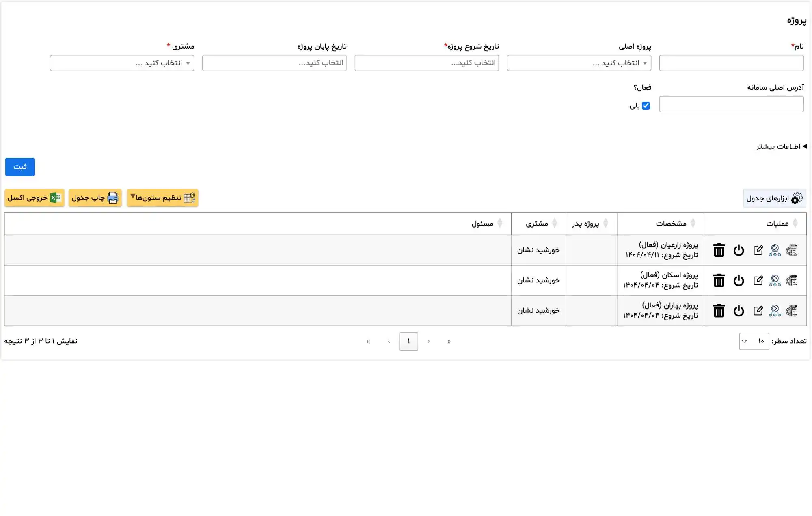Open تنظیم ستون‌ها column settings dropdown
Screen dimensions: 812x516
(x=162, y=198)
